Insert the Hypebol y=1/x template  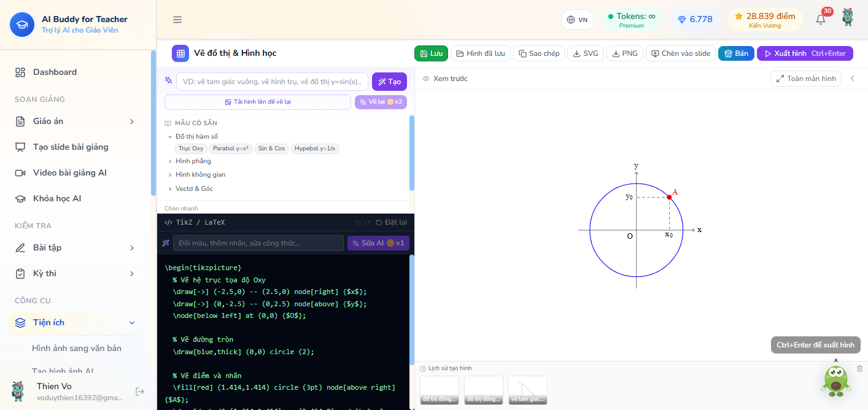pos(315,149)
